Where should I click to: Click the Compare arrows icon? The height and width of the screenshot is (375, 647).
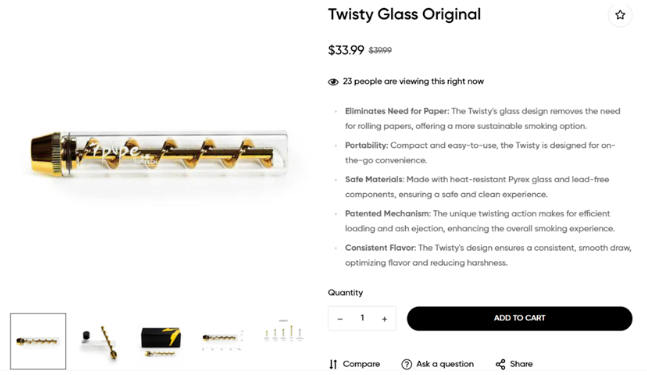(x=333, y=364)
